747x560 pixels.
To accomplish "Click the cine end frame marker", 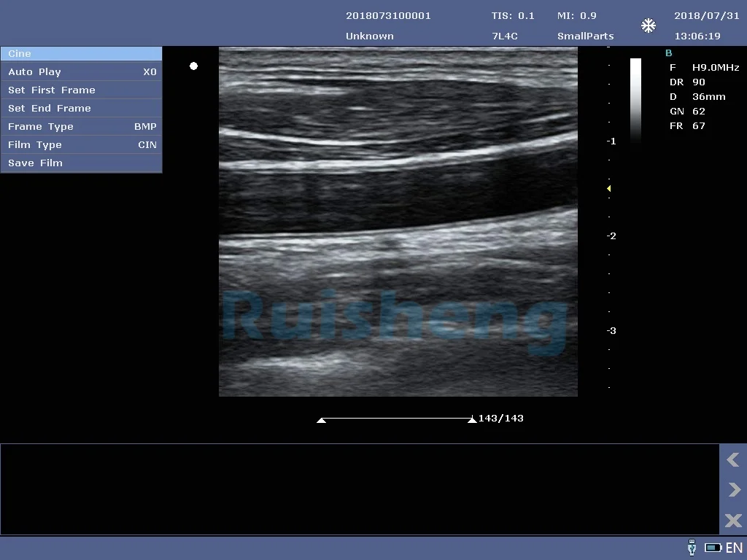I will tap(472, 419).
